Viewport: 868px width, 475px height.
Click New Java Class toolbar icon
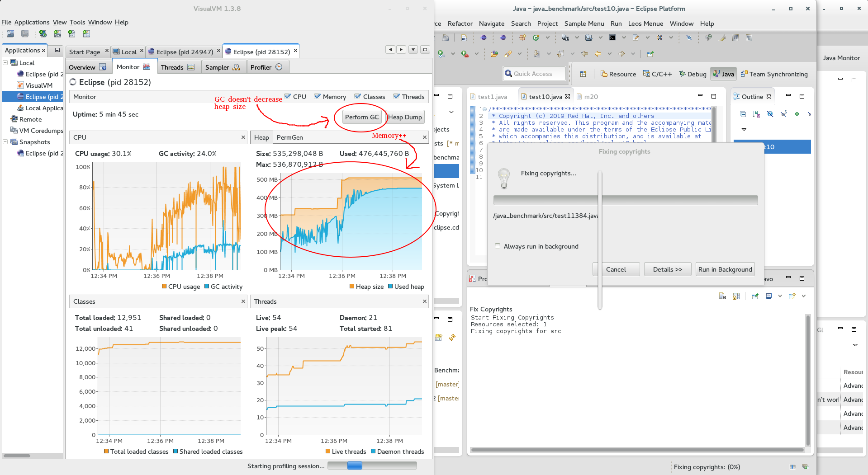(x=536, y=38)
